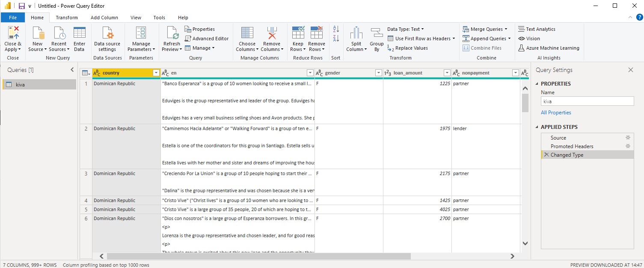The width and height of the screenshot is (644, 268).
Task: Click the gender column data type icon
Action: point(319,73)
